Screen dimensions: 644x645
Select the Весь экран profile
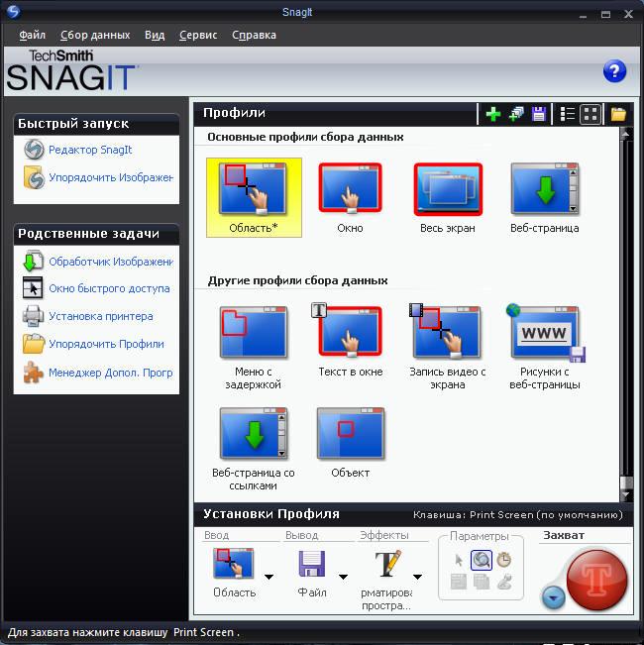point(448,197)
